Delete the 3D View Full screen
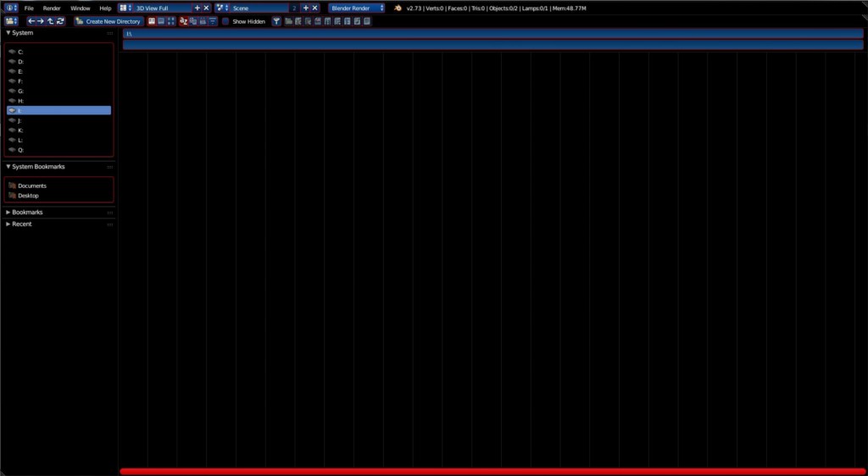The width and height of the screenshot is (868, 476). (x=207, y=8)
